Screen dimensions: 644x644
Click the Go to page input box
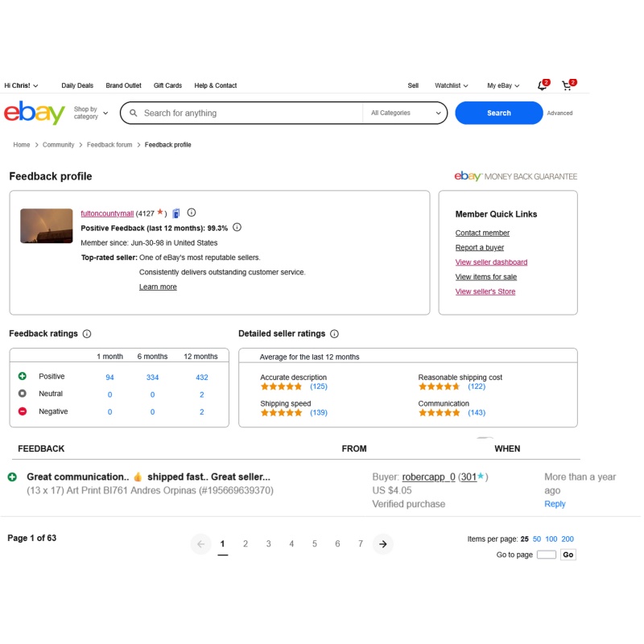pyautogui.click(x=547, y=555)
